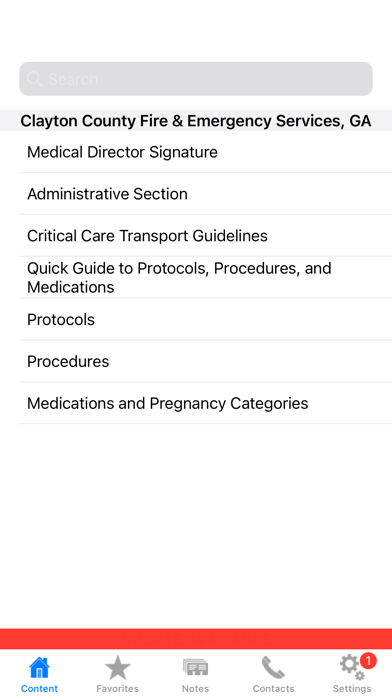Select the Favorites tab label
Viewport: 392px width, 696px height.
point(118,689)
